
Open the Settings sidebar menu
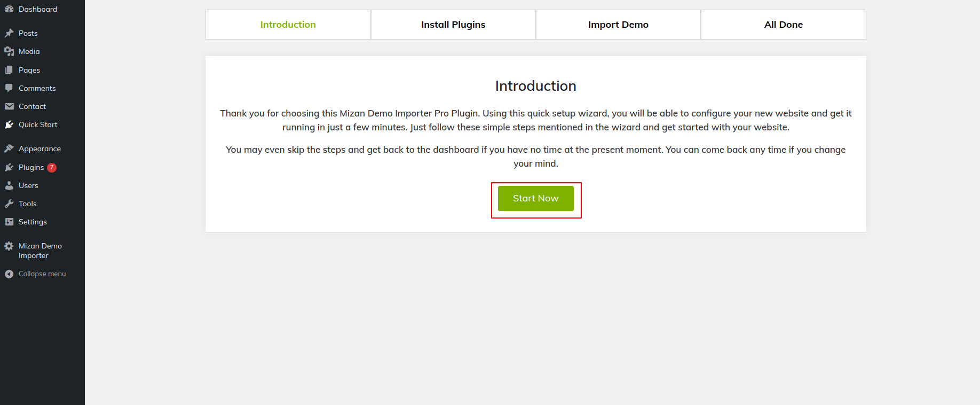pyautogui.click(x=33, y=222)
